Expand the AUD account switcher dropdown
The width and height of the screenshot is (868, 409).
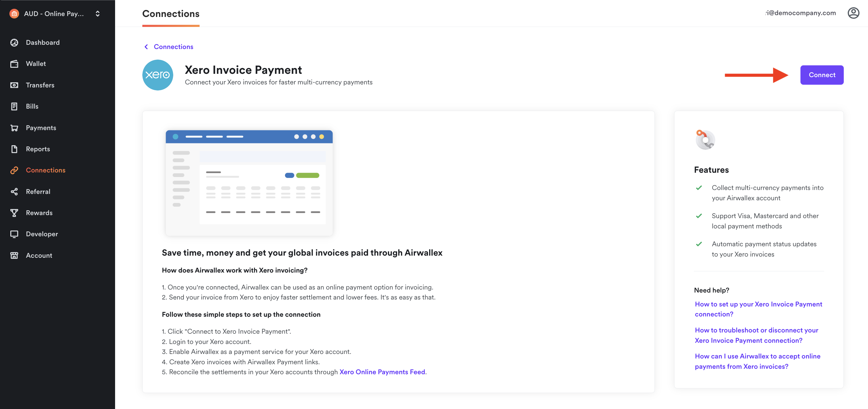click(x=98, y=14)
